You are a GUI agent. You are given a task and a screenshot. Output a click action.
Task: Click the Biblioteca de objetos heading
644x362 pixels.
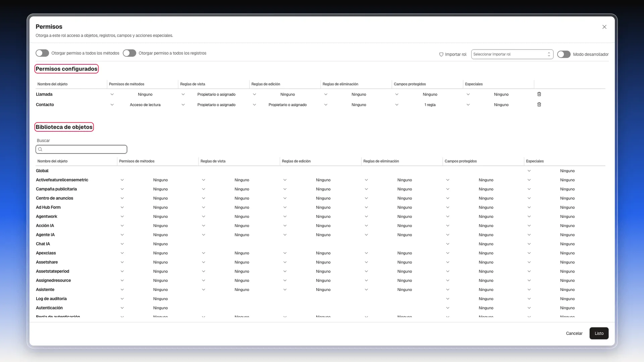[x=64, y=127]
